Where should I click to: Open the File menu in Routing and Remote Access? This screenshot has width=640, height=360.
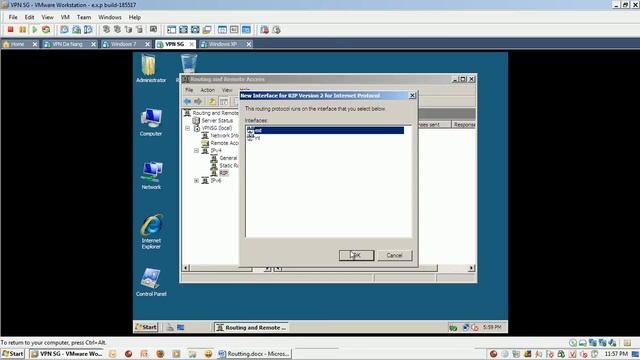click(189, 90)
